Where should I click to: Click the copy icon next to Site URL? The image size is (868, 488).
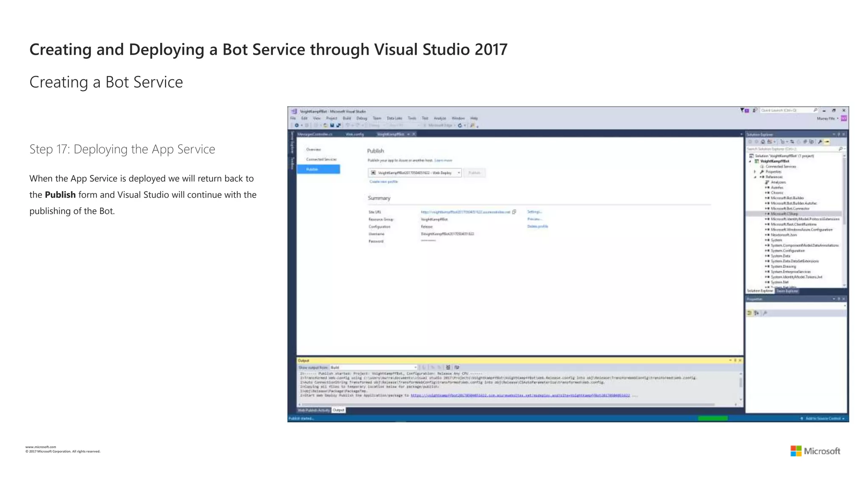coord(514,212)
